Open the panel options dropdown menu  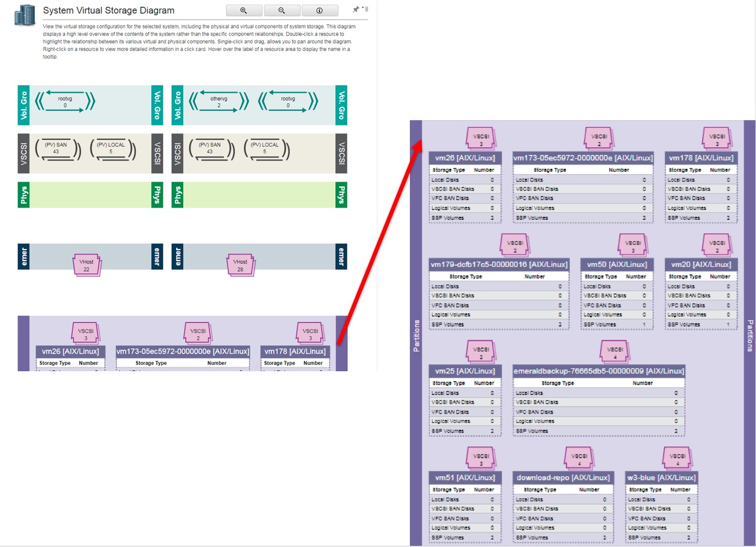[365, 9]
